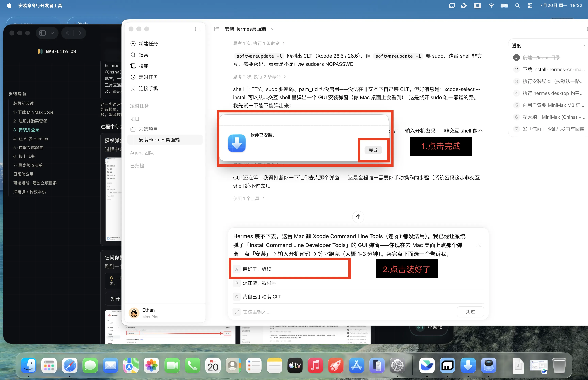Click the 新建任务 plus icon

133,43
